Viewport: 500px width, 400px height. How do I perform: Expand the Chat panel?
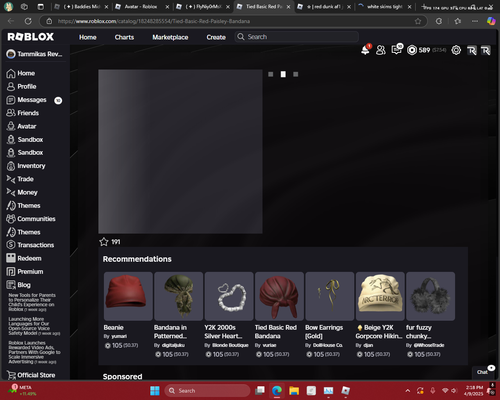[x=483, y=372]
